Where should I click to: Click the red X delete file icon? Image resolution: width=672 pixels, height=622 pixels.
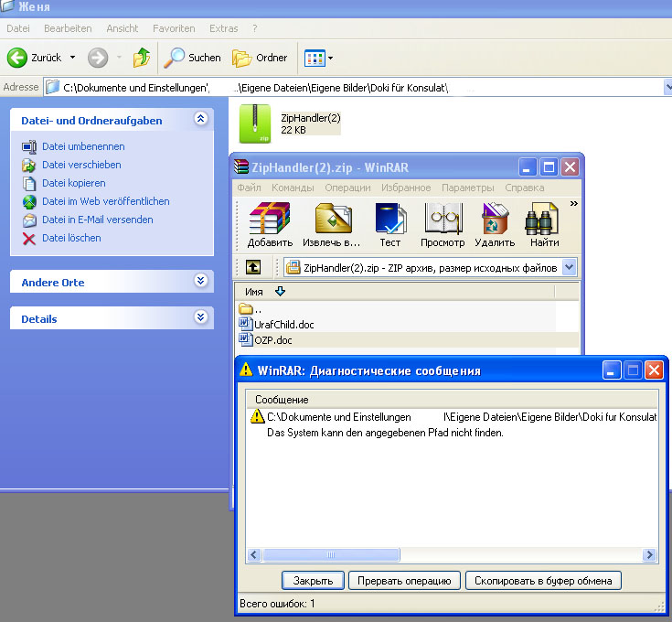29,239
